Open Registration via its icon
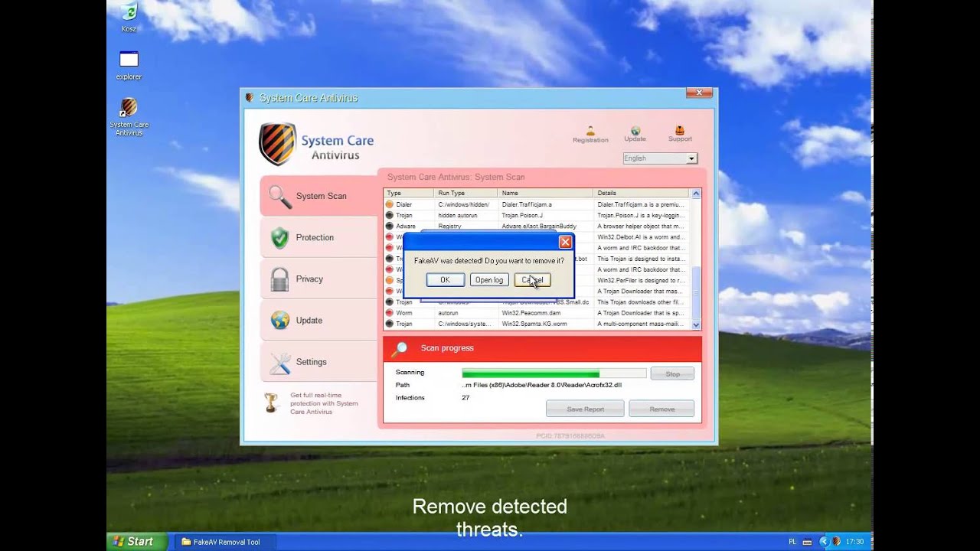 point(590,131)
